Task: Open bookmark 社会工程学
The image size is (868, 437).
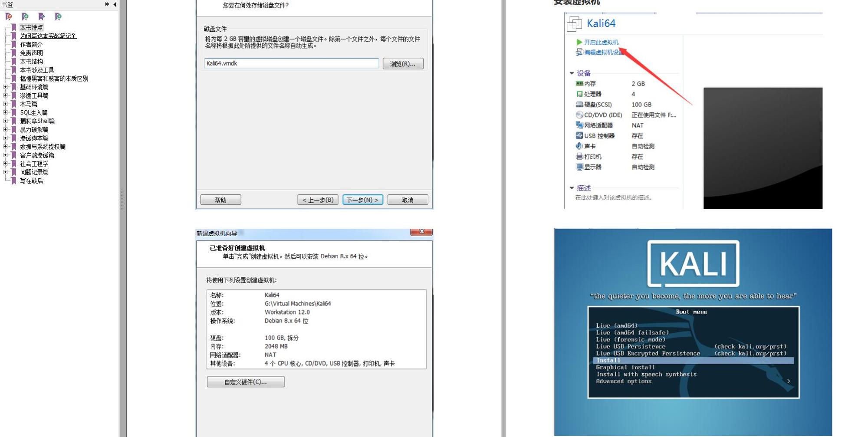Action: coord(34,164)
